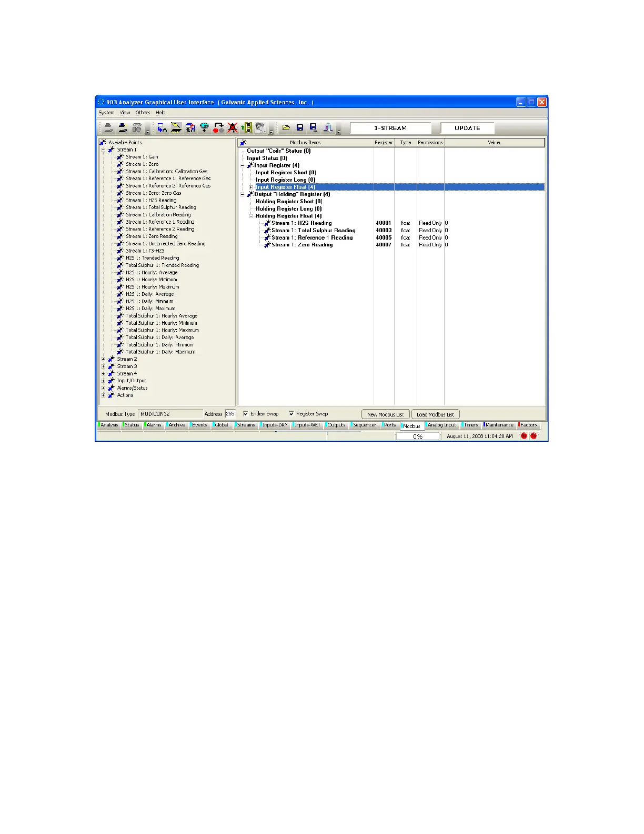Click the icon beside Output "Holding" Register
Viewport: 644px width, 834px height.
(250, 194)
